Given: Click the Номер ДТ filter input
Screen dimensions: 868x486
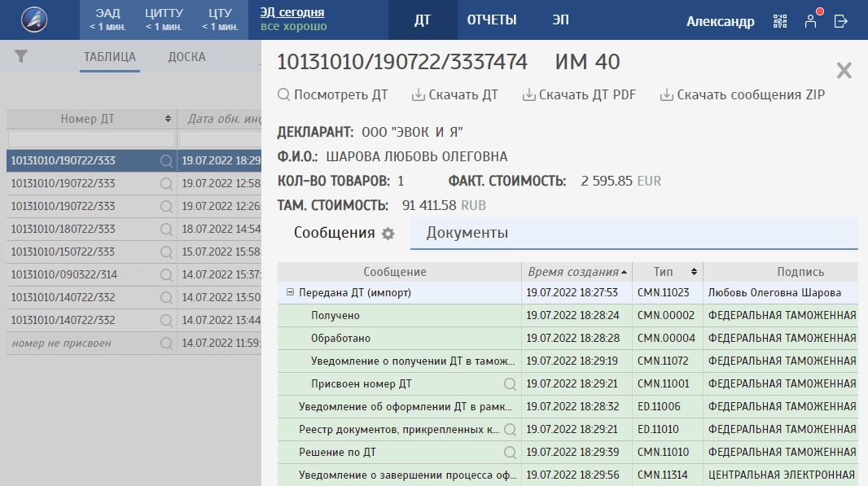Looking at the screenshot, I should pyautogui.click(x=90, y=138).
